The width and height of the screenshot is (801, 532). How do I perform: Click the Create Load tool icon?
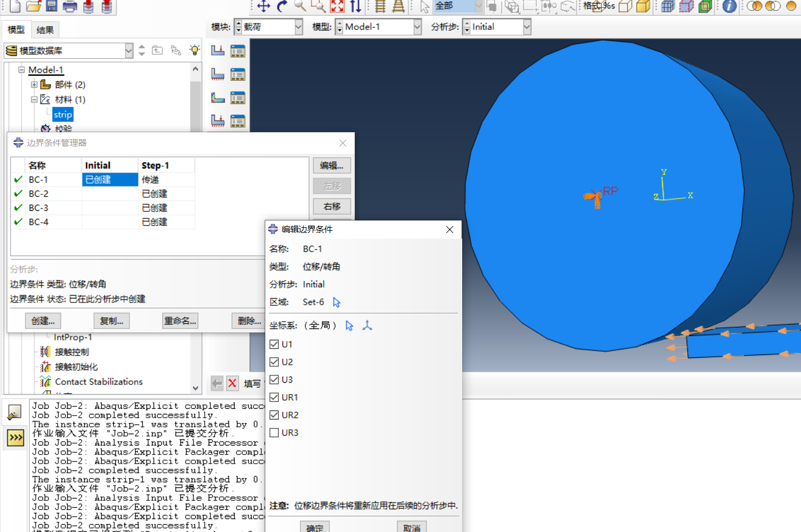coord(218,51)
